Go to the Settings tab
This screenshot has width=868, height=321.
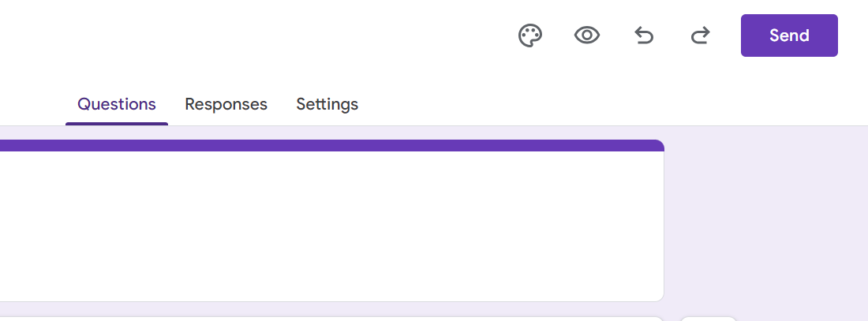(x=327, y=104)
